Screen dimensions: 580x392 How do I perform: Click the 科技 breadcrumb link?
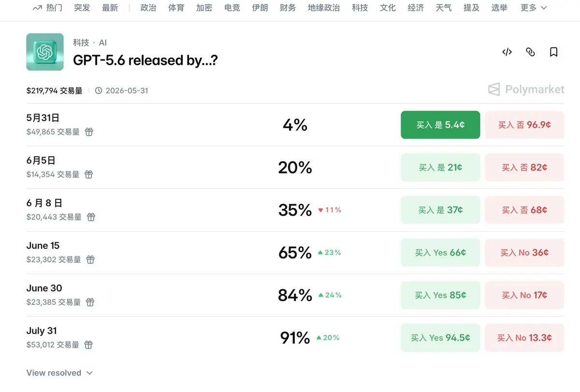click(81, 43)
